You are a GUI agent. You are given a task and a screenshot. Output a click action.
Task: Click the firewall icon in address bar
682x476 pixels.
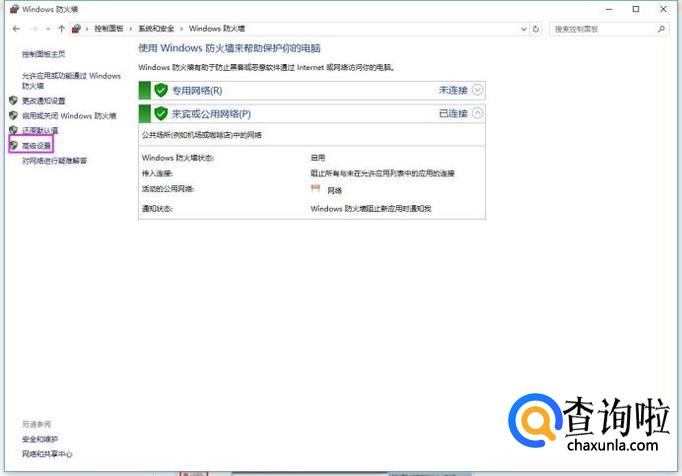coord(76,29)
